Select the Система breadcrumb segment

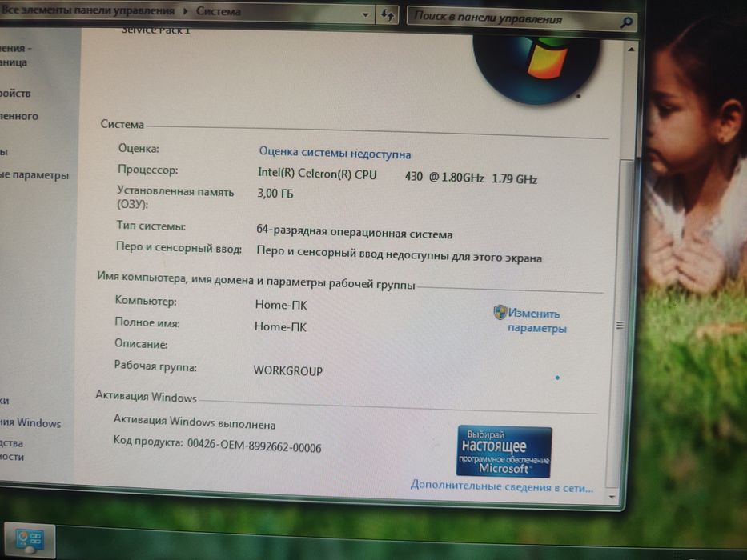[x=219, y=11]
